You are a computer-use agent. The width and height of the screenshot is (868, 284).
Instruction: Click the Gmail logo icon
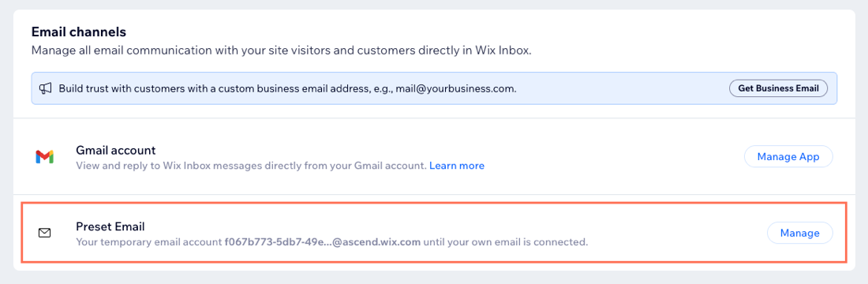coord(44,157)
